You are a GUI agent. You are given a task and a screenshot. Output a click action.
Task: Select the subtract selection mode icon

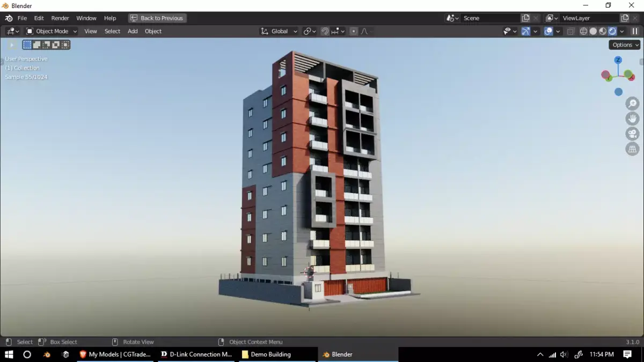pos(46,45)
